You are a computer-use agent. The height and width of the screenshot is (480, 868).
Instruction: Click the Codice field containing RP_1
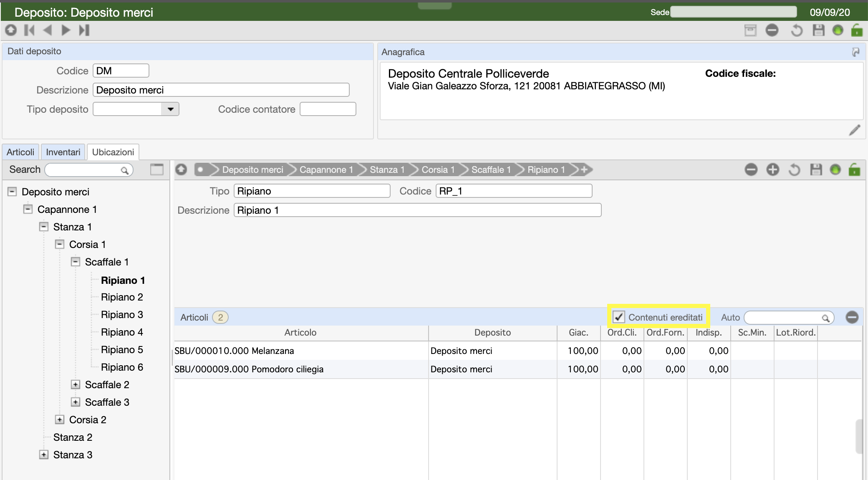514,191
